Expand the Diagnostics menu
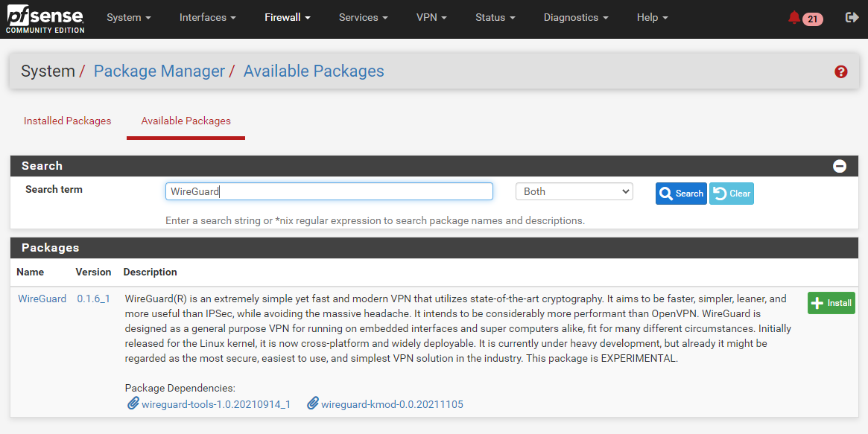 point(575,18)
